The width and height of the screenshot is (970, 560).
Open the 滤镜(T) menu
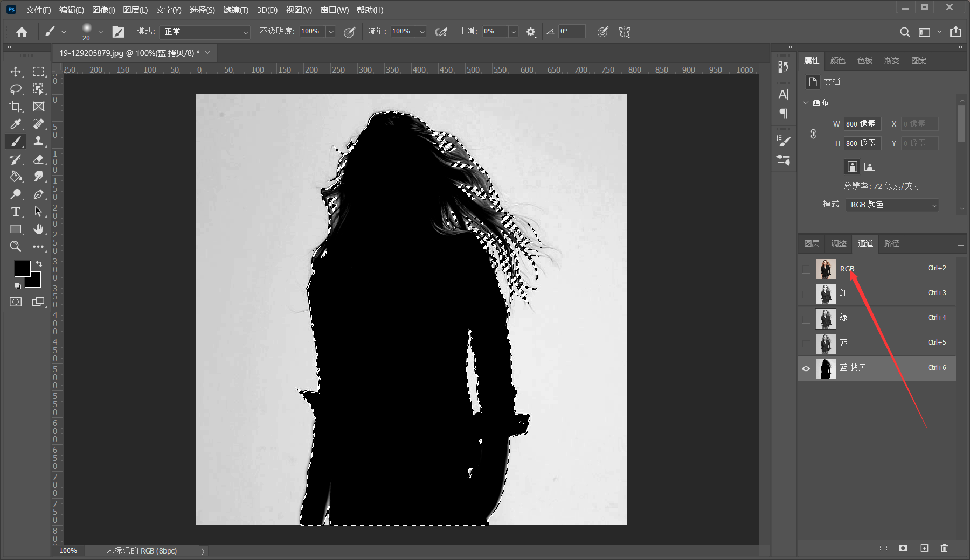pos(236,10)
